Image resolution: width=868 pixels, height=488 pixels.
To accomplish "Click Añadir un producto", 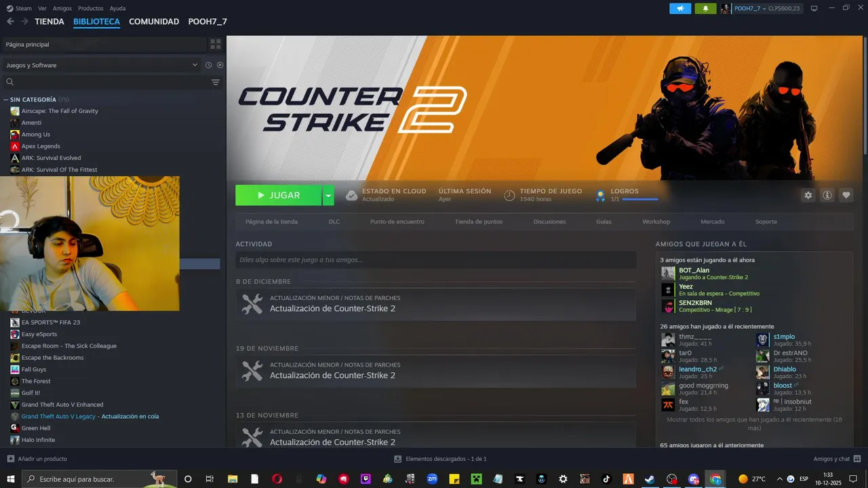I will [x=37, y=459].
